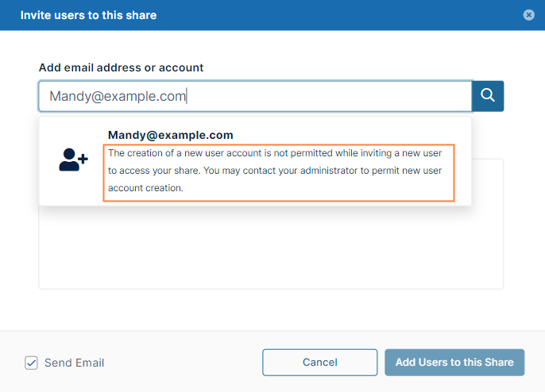This screenshot has width=545, height=392.
Task: Select the Mandy@example.com suggestion heading
Action: (x=170, y=135)
